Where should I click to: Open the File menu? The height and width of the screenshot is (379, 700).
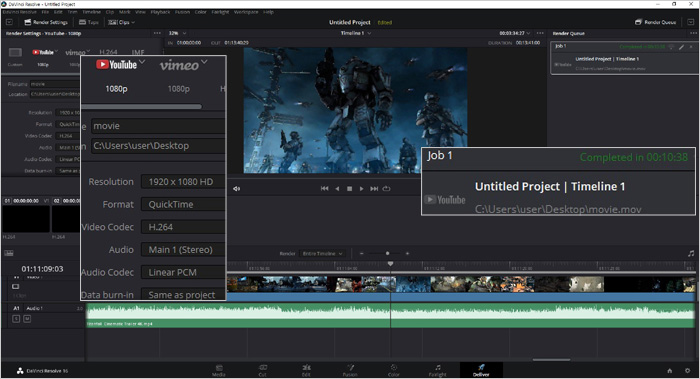[x=45, y=12]
